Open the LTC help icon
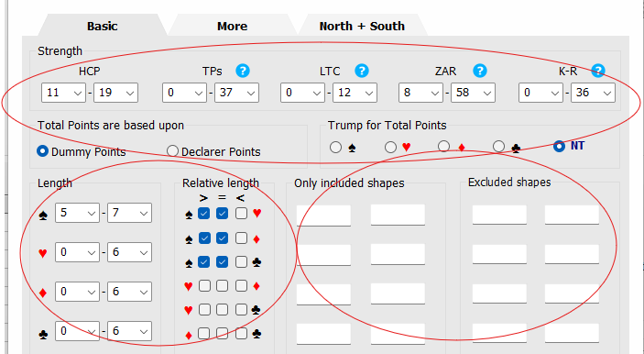 (362, 71)
